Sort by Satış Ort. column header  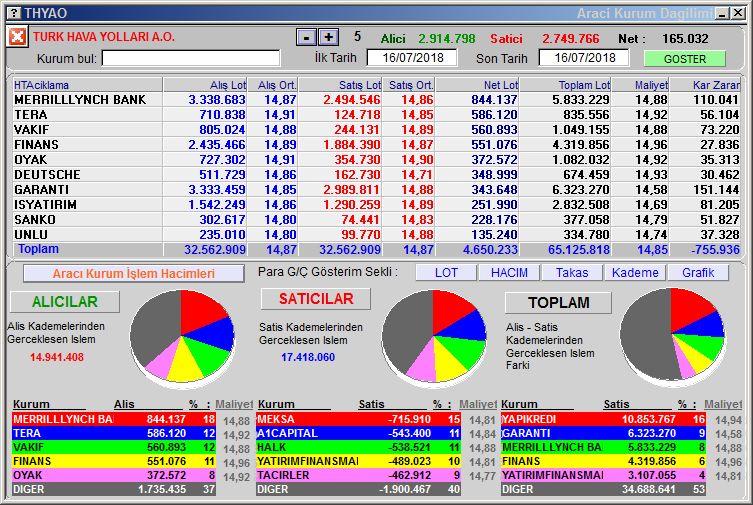pos(409,85)
